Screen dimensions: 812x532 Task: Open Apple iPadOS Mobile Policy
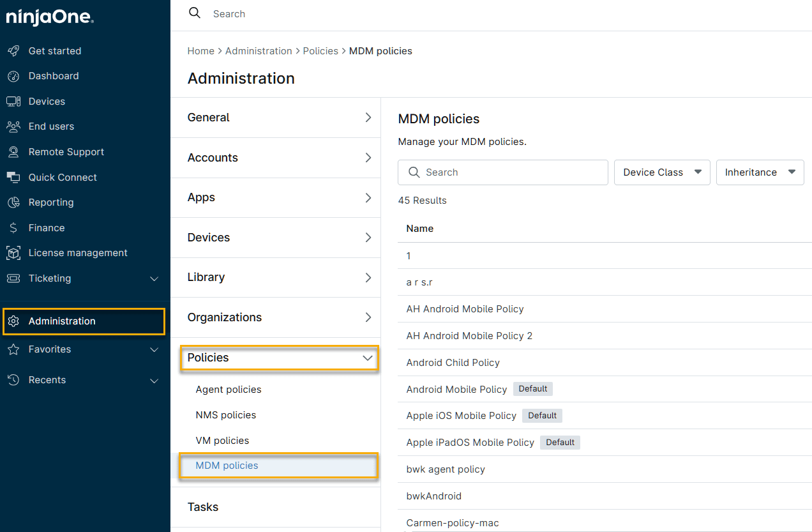point(470,443)
